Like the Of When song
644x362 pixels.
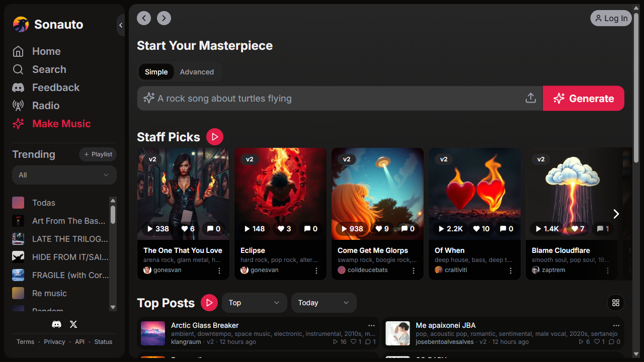pyautogui.click(x=480, y=229)
